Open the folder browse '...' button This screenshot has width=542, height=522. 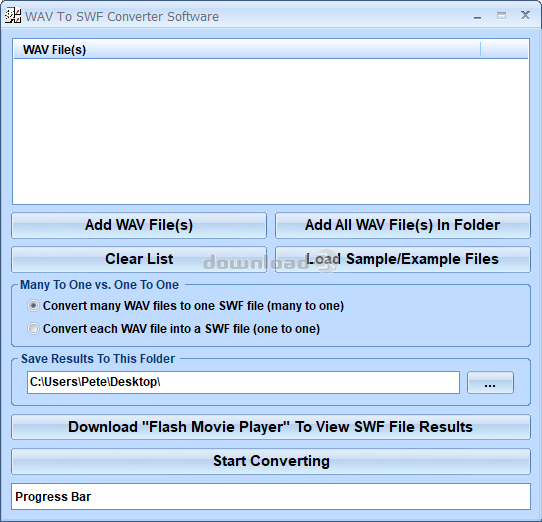[490, 382]
